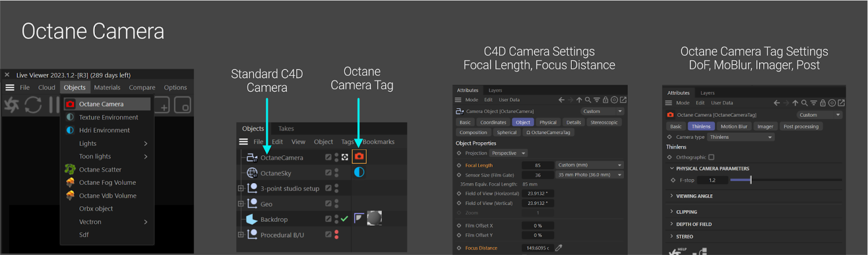868x255 pixels.
Task: Open the Materials menu in Live Viewer
Action: click(x=107, y=87)
